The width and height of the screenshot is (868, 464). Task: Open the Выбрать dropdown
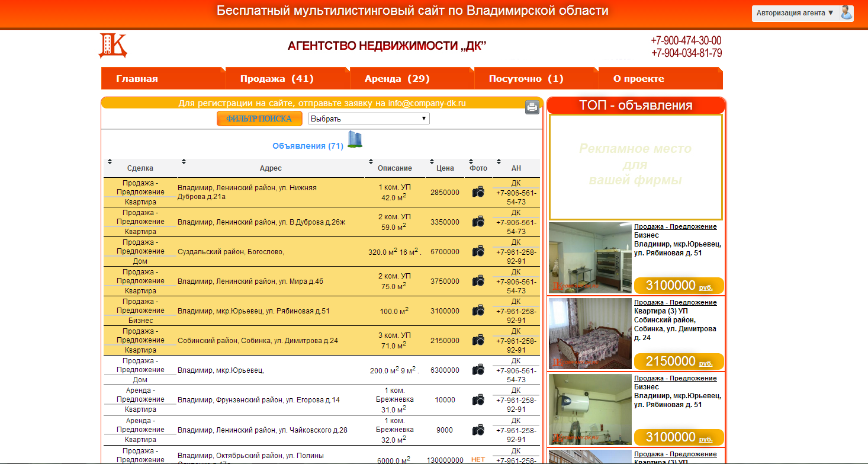(x=368, y=119)
